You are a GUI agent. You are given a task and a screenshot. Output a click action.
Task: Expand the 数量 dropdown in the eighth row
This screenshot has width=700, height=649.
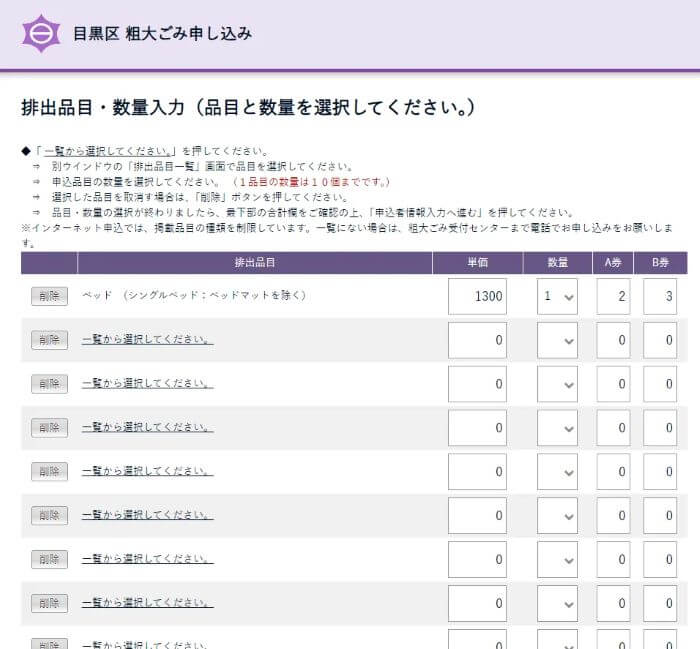click(557, 603)
